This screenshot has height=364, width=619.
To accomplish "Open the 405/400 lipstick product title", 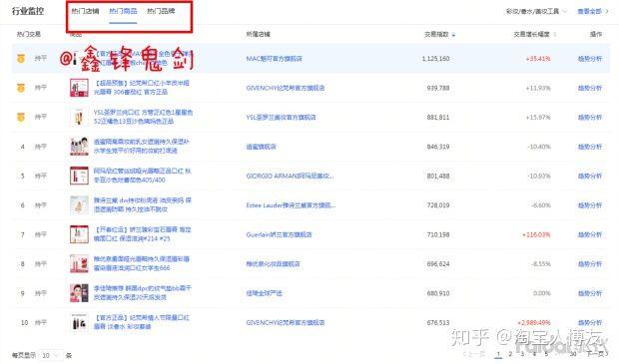I will point(143,176).
